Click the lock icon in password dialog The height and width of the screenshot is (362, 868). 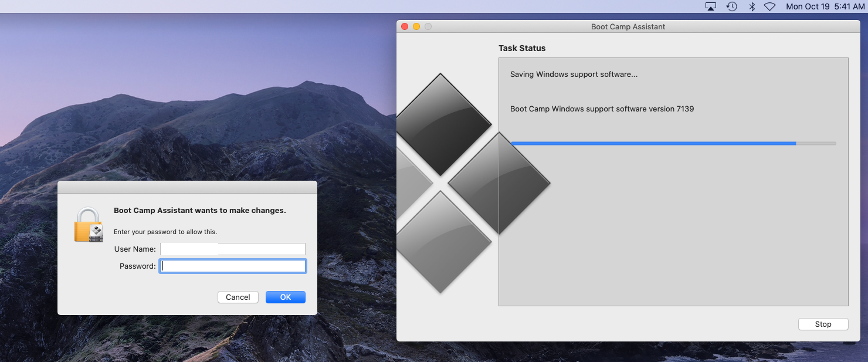click(x=89, y=225)
